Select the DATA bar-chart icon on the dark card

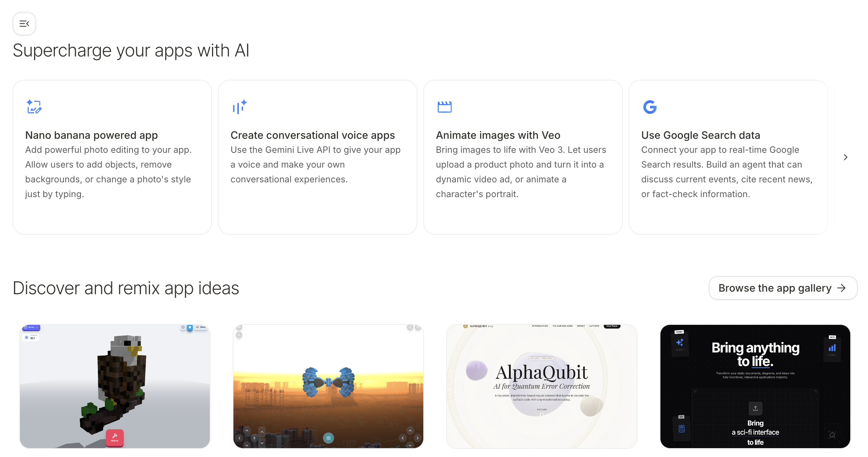(x=833, y=347)
